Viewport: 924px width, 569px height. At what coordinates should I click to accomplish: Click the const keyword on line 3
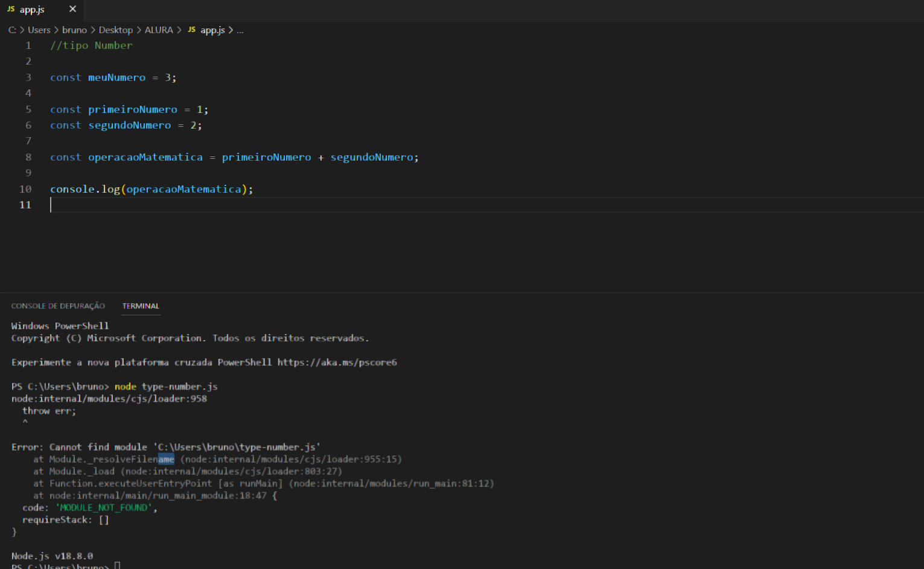click(65, 77)
